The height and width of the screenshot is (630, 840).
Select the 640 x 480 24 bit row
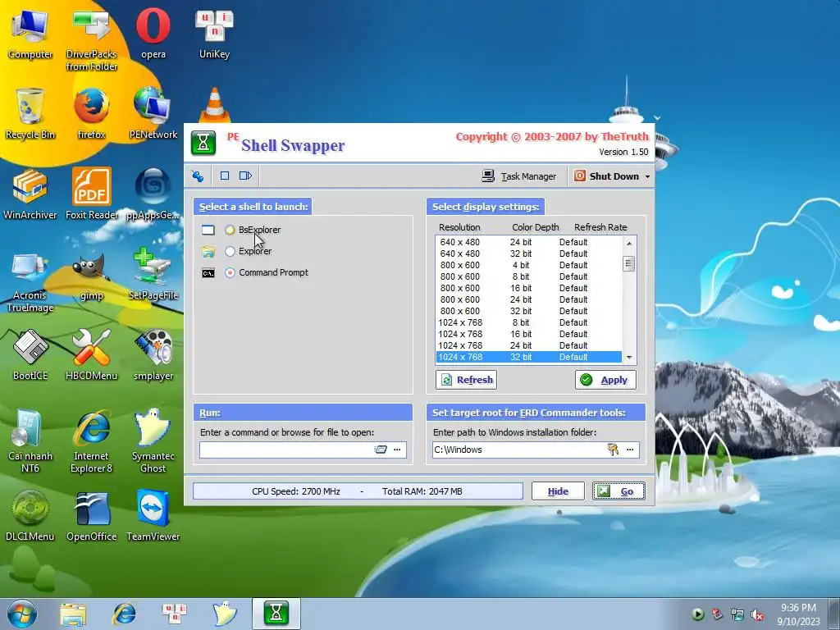pyautogui.click(x=529, y=242)
